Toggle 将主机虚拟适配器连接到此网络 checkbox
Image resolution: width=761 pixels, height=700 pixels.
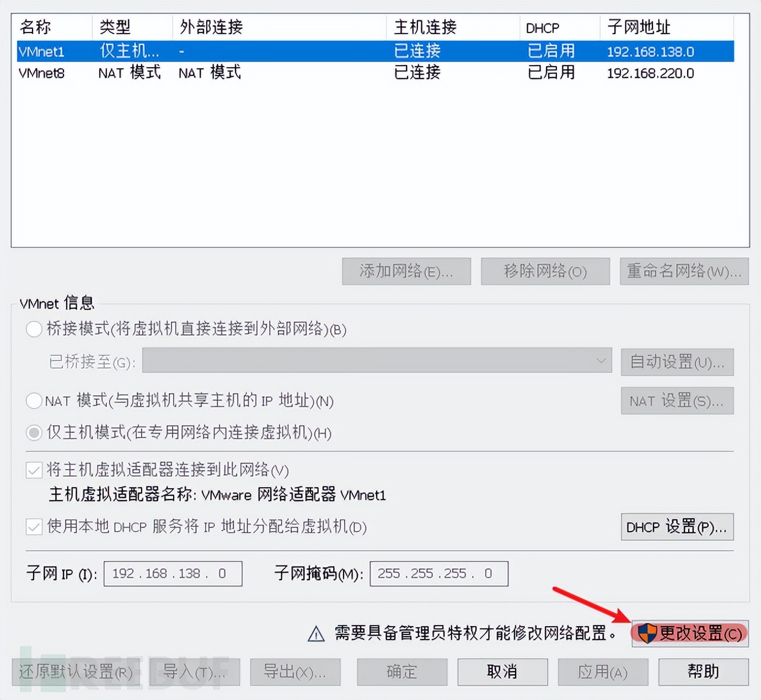pyautogui.click(x=33, y=470)
